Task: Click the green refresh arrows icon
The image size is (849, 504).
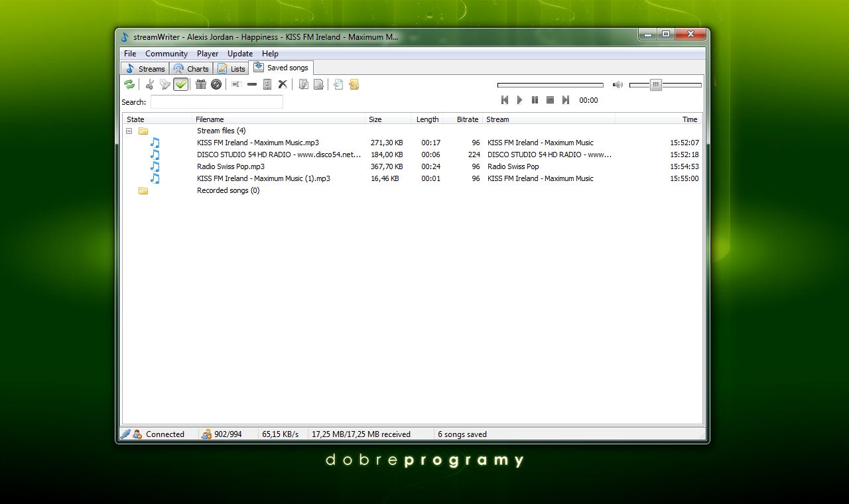Action: [x=129, y=84]
